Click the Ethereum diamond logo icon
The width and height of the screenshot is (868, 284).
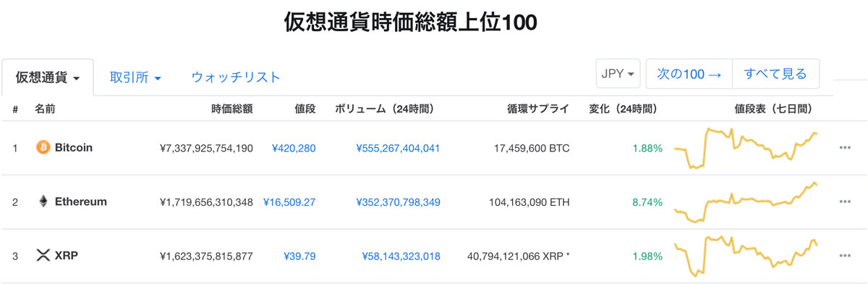click(x=43, y=201)
